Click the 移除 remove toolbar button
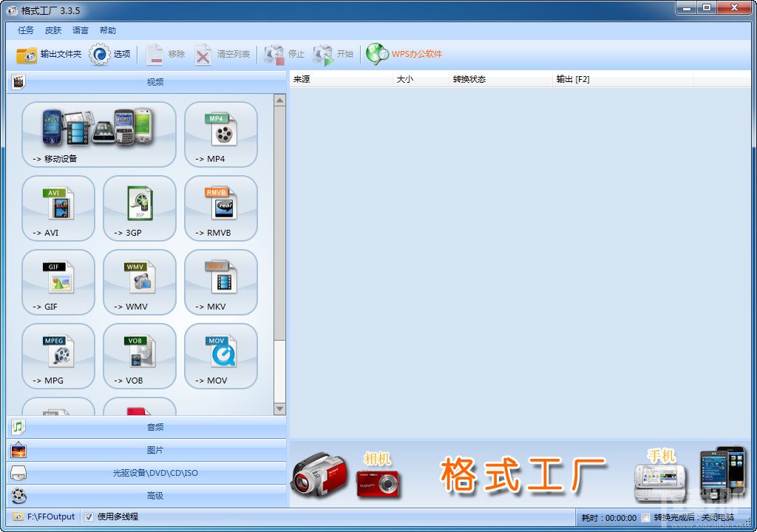This screenshot has height=532, width=757. click(x=166, y=54)
